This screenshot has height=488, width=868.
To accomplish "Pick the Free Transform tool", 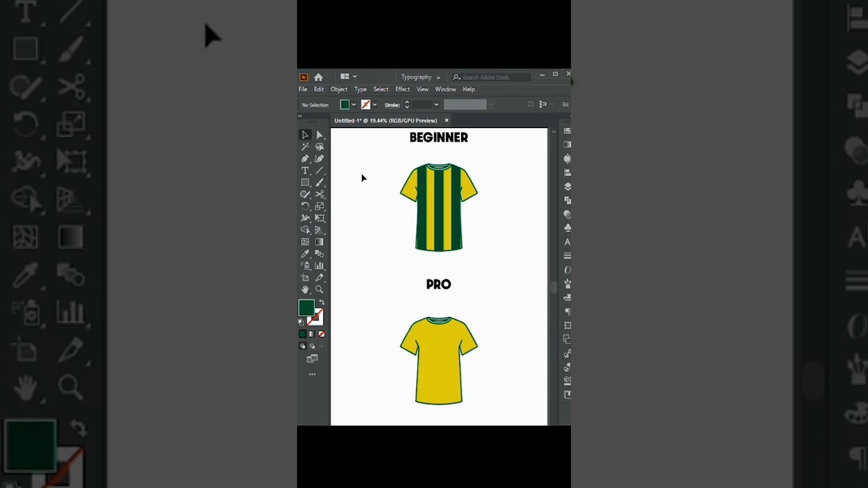I will coord(319,218).
